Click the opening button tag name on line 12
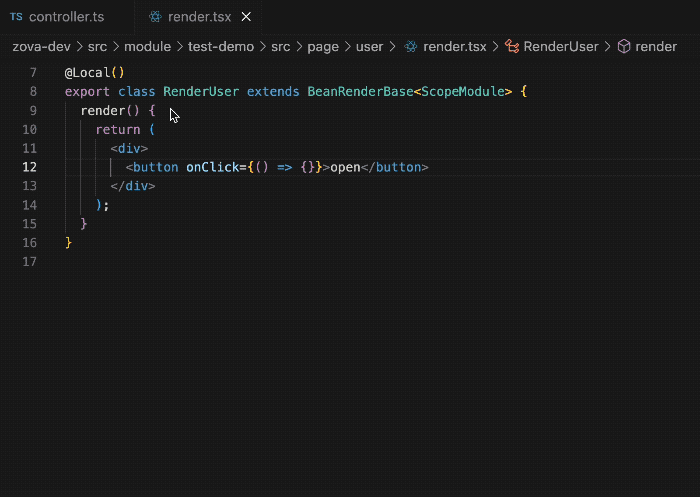Viewport: 700px width, 497px height. click(155, 167)
